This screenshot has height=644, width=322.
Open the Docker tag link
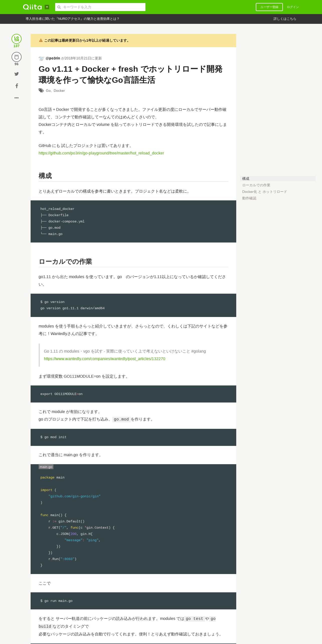point(59,91)
